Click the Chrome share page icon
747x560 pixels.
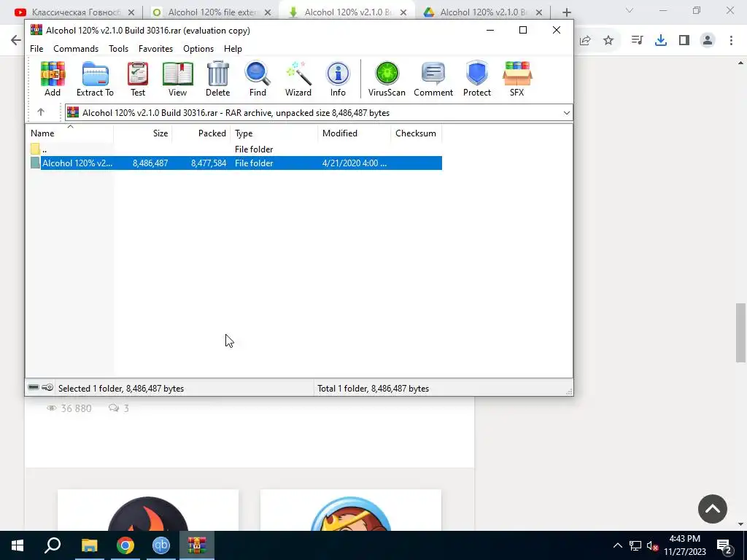(585, 41)
